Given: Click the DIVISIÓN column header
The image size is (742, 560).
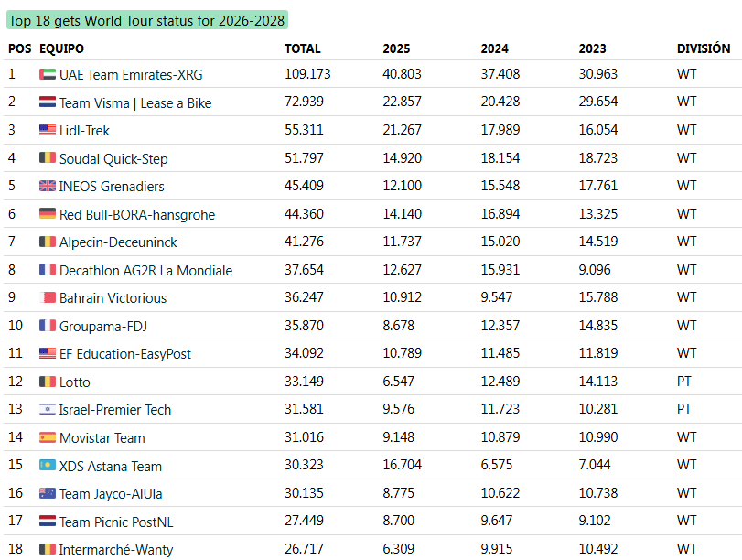Looking at the screenshot, I should (x=703, y=48).
